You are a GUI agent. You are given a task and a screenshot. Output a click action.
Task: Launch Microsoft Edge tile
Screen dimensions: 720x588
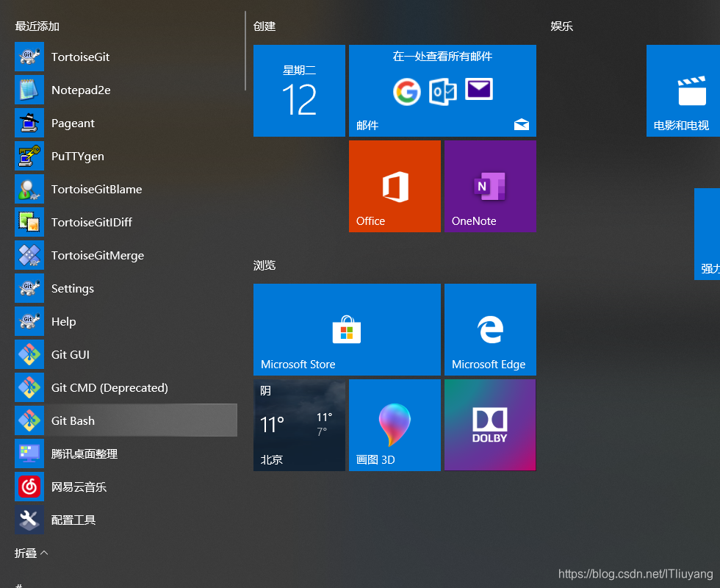click(491, 330)
